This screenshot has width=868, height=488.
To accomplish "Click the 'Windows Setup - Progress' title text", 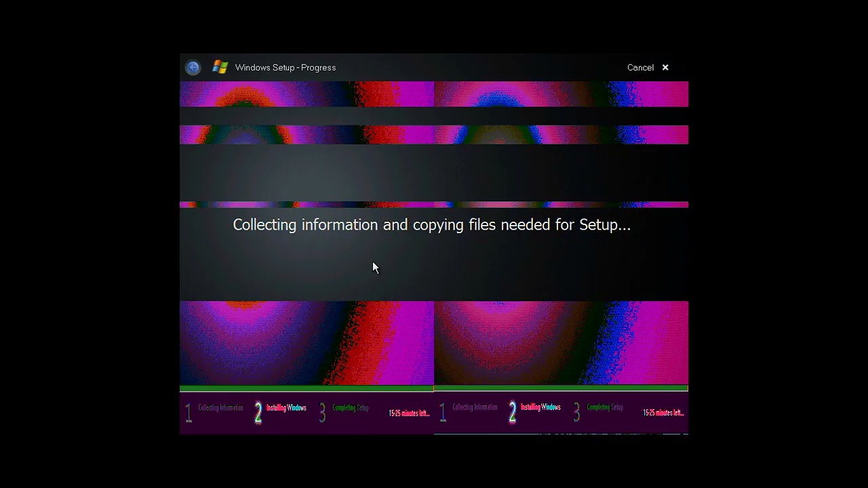I will coord(285,68).
